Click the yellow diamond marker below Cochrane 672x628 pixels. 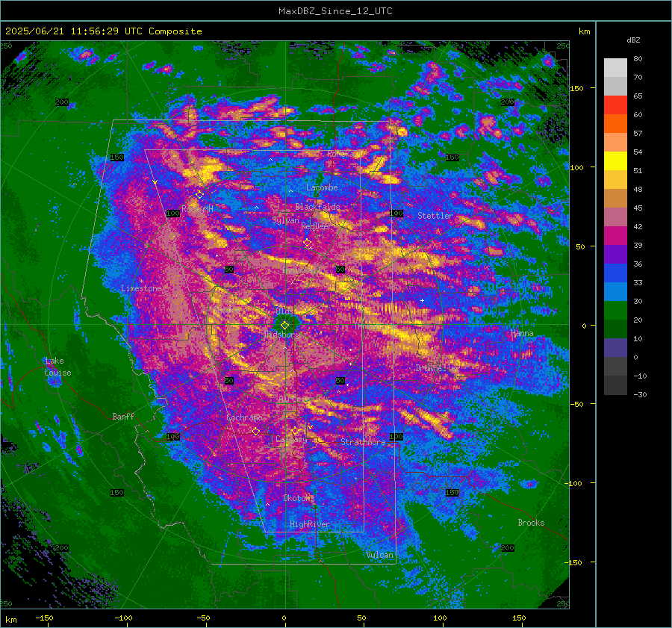[x=256, y=432]
